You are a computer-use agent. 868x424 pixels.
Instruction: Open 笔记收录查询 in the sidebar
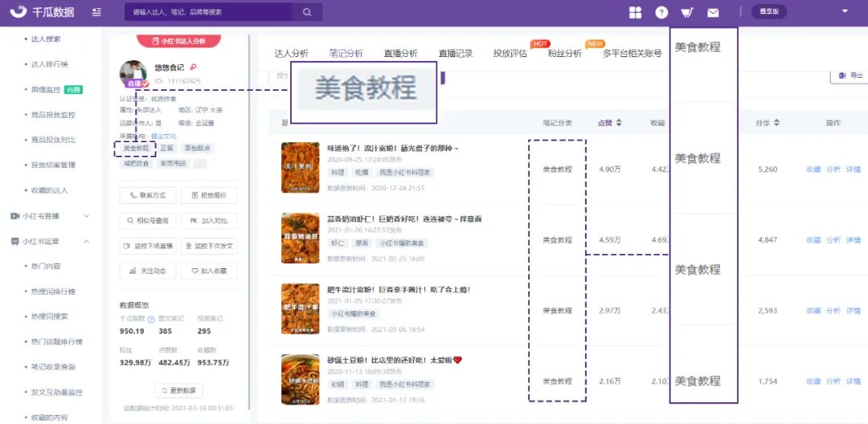[x=53, y=366]
